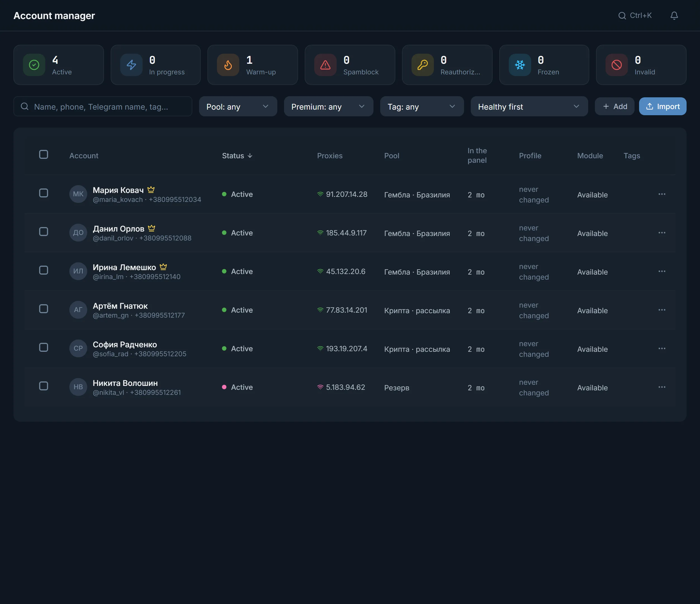
Task: Click the Account manager title
Action: [54, 16]
